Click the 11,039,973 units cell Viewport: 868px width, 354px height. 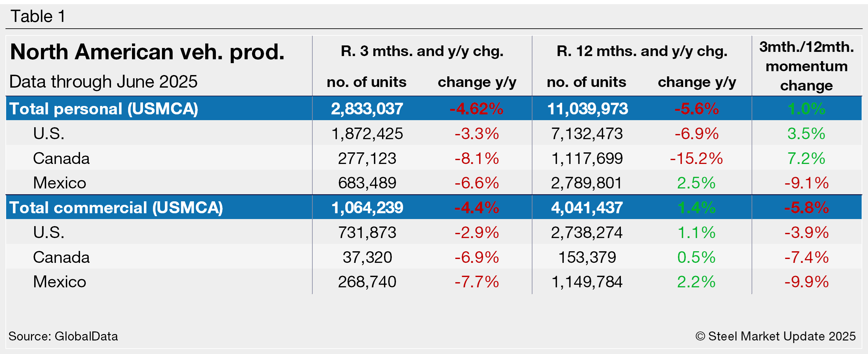pyautogui.click(x=587, y=109)
